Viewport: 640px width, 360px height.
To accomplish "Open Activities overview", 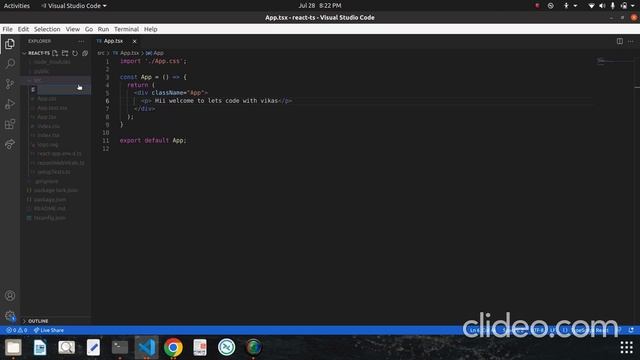I will point(17,6).
